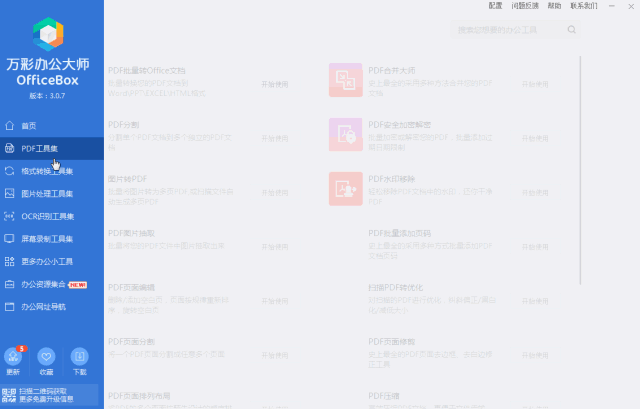
Task: Click the OCR识别 scan icon
Action: click(x=9, y=216)
